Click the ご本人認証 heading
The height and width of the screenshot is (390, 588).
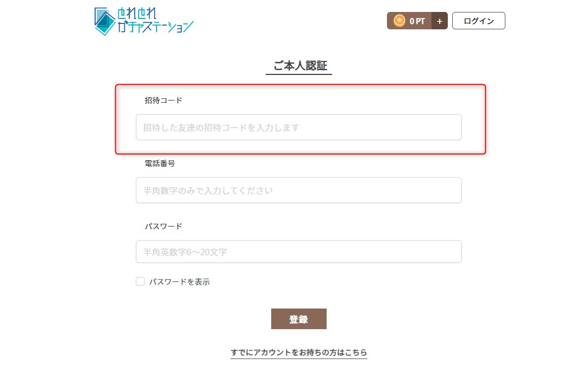click(x=299, y=66)
